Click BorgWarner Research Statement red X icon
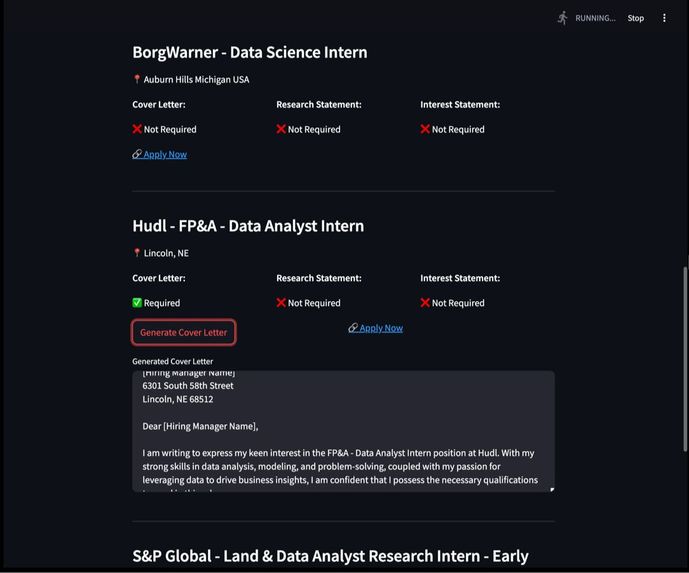Viewport: 689px width, 573px height. pos(281,129)
